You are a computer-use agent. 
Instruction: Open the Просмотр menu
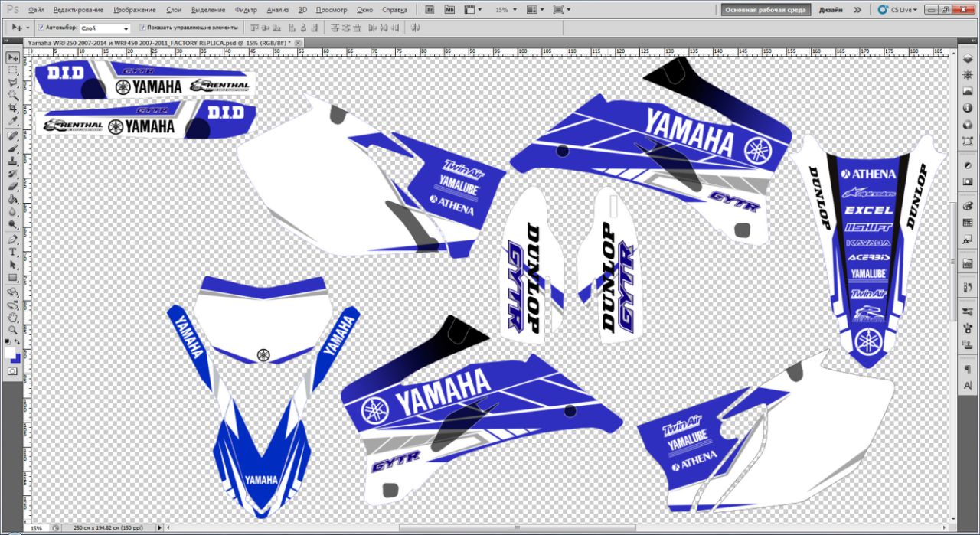click(331, 10)
